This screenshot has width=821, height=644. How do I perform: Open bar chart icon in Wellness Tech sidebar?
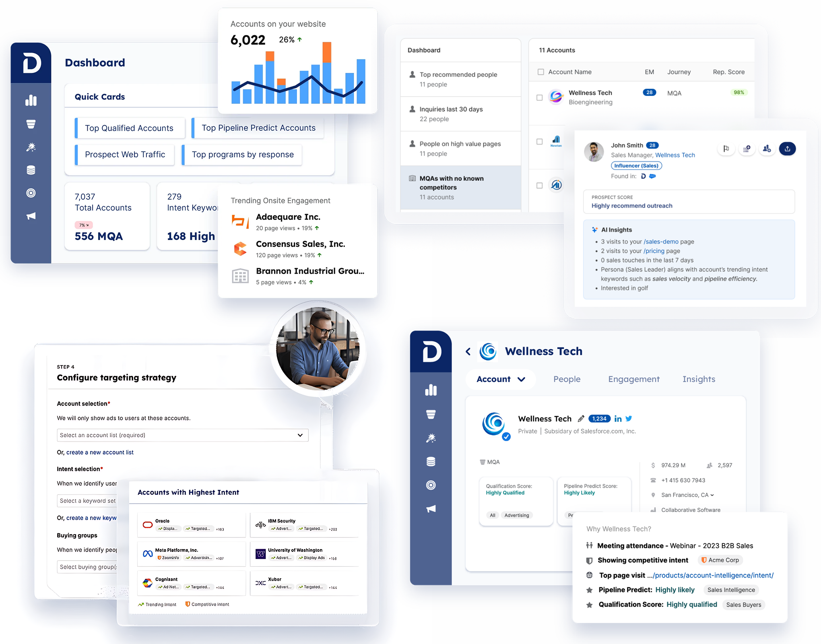click(x=431, y=390)
